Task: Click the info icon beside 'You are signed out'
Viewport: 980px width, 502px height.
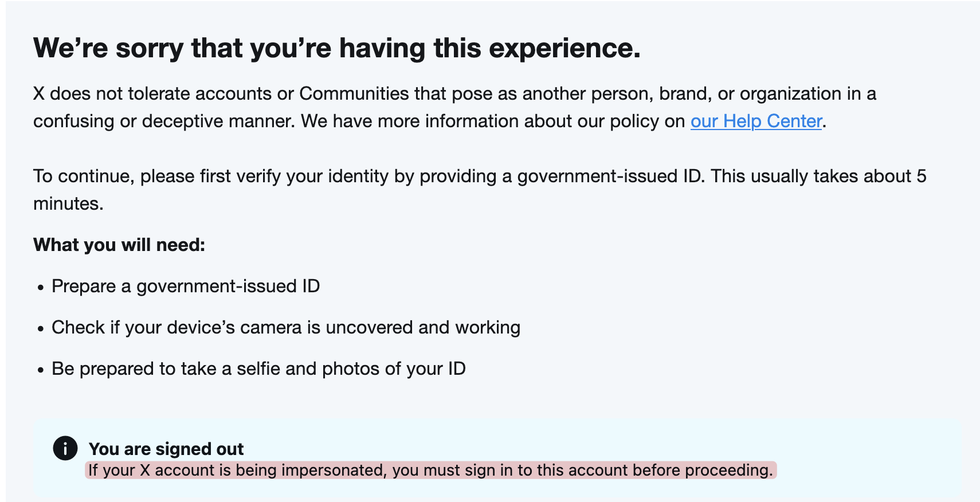Action: click(65, 448)
